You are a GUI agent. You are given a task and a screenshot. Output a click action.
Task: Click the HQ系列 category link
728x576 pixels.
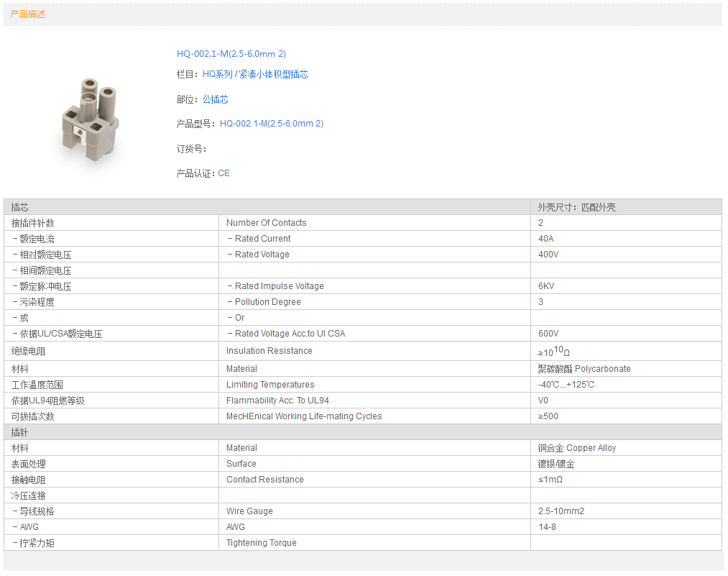pos(218,74)
